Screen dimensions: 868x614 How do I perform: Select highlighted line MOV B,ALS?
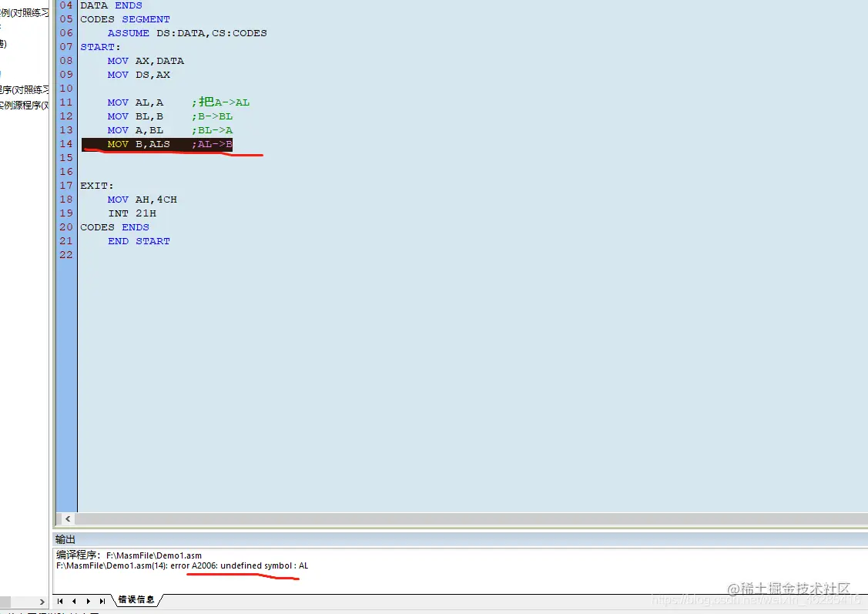[x=156, y=144]
